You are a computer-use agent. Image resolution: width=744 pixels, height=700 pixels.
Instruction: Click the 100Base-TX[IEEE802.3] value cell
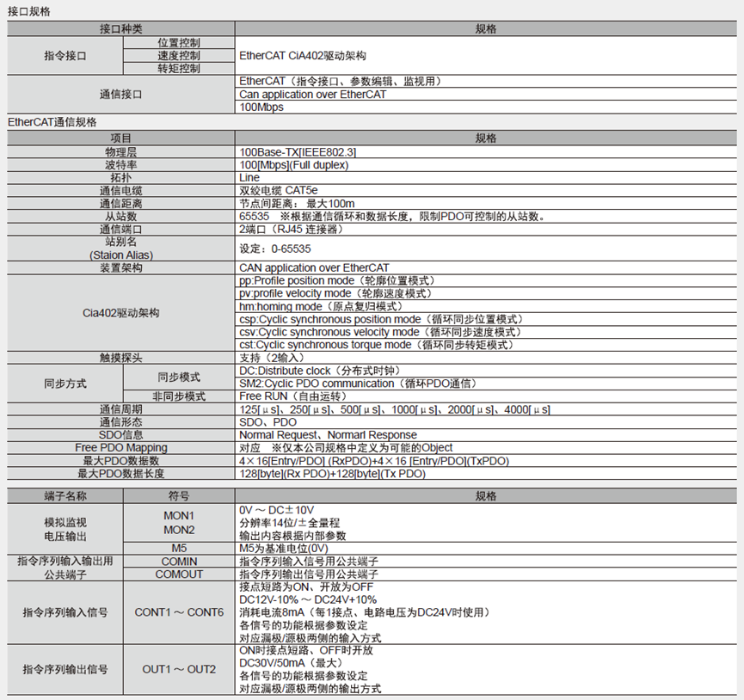point(298,151)
